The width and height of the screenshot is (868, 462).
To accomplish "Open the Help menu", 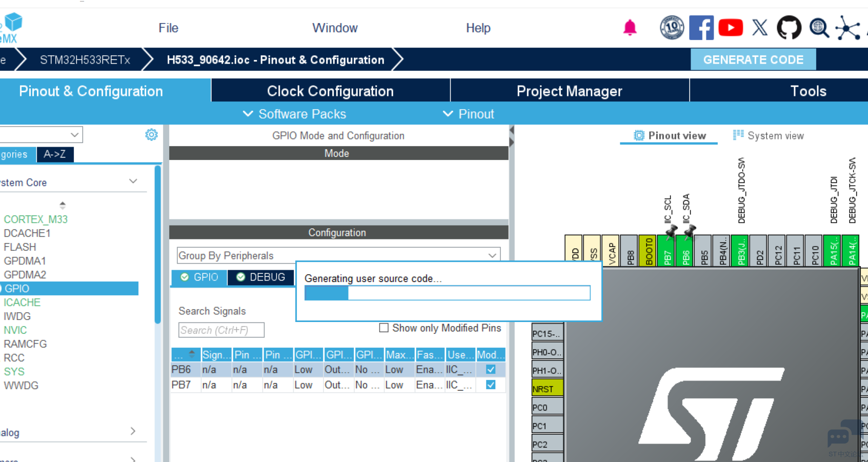I will click(x=478, y=28).
